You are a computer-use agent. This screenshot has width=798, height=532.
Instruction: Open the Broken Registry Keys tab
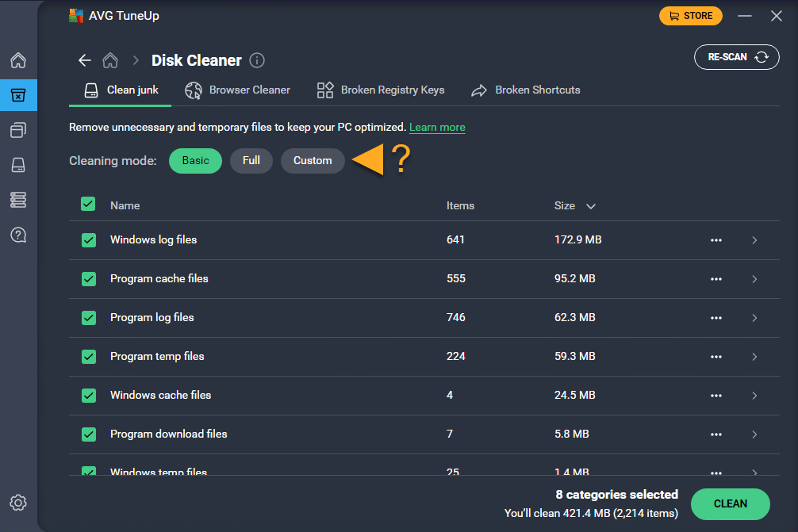(x=381, y=90)
